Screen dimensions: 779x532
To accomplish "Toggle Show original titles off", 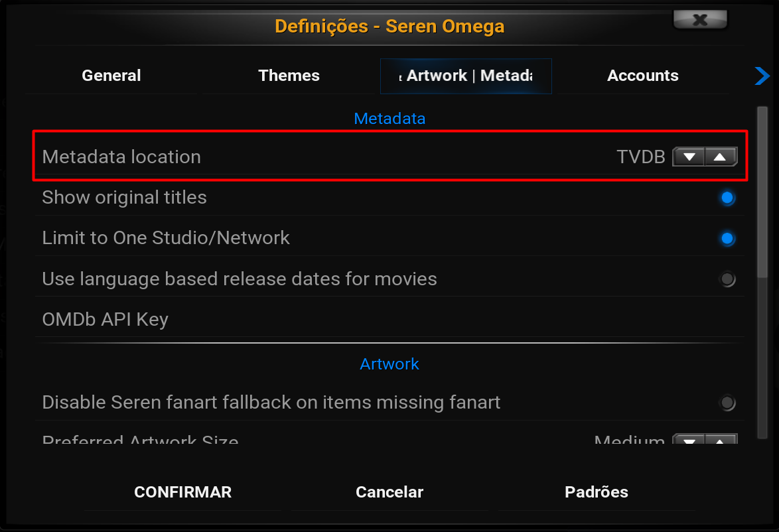I will [x=727, y=197].
